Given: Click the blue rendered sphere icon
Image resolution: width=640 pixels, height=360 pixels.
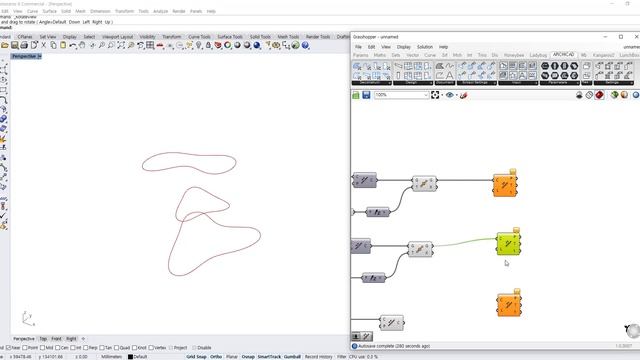Looking at the screenshot, I should [257, 45].
